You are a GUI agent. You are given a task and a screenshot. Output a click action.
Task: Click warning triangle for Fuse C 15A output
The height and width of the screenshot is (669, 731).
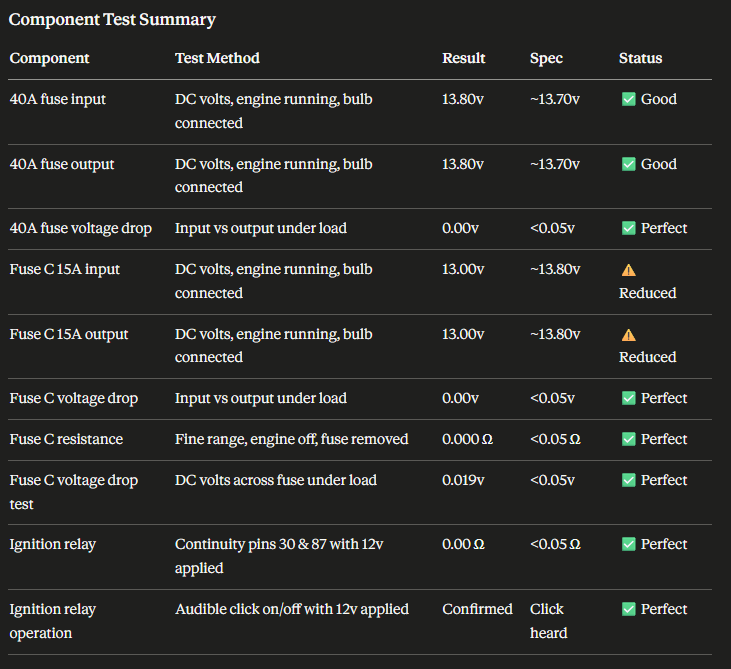point(628,335)
